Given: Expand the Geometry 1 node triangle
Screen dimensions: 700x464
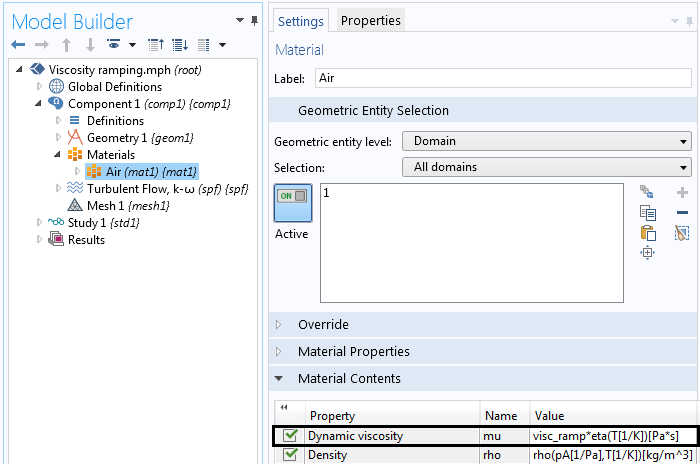Looking at the screenshot, I should 58,137.
